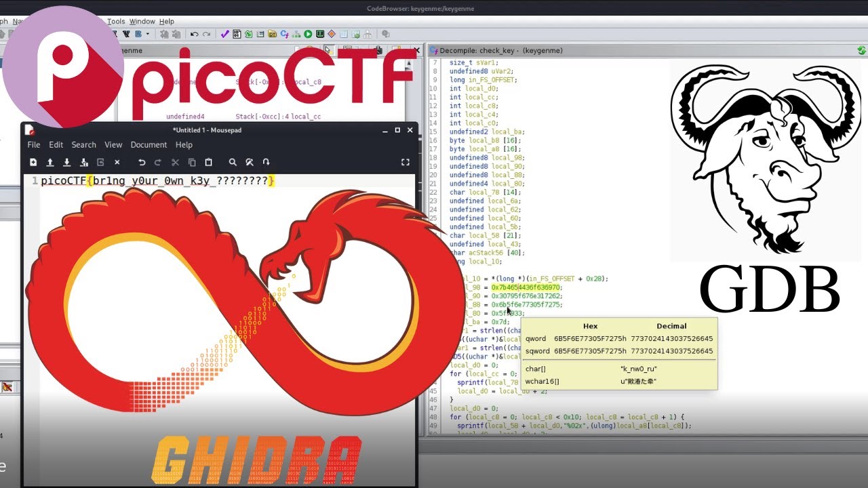Click the Decompile: check_key panel title

(501, 50)
